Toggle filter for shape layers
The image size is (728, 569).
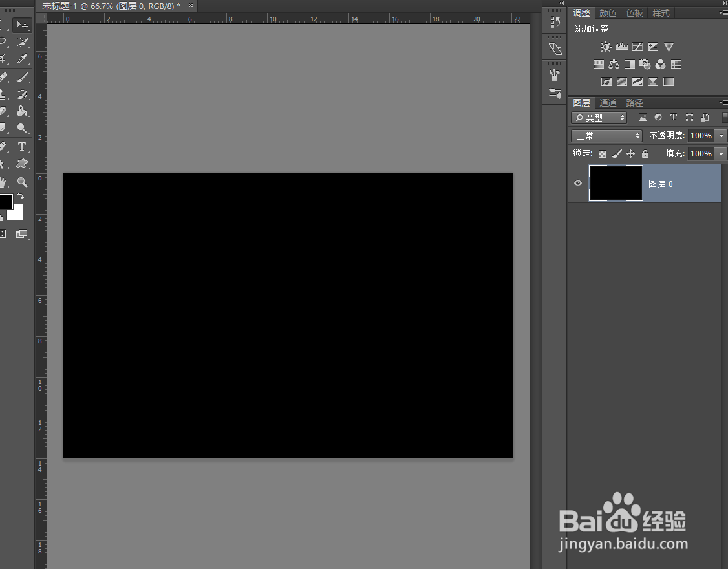pyautogui.click(x=689, y=118)
